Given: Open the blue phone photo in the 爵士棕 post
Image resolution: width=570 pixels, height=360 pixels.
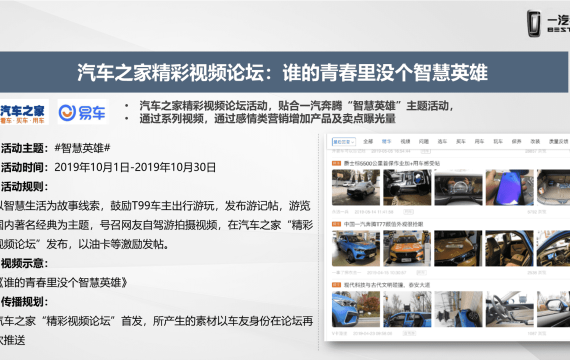Looking at the screenshot, I should [x=510, y=188].
